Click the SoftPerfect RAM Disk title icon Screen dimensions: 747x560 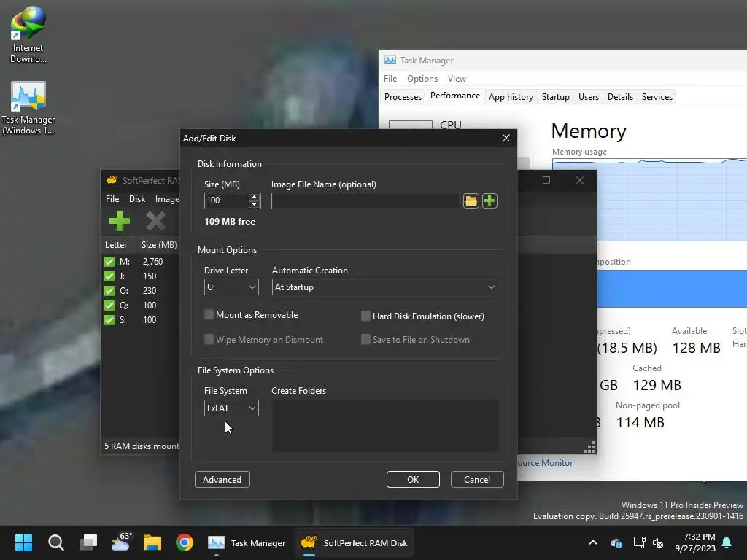[112, 180]
